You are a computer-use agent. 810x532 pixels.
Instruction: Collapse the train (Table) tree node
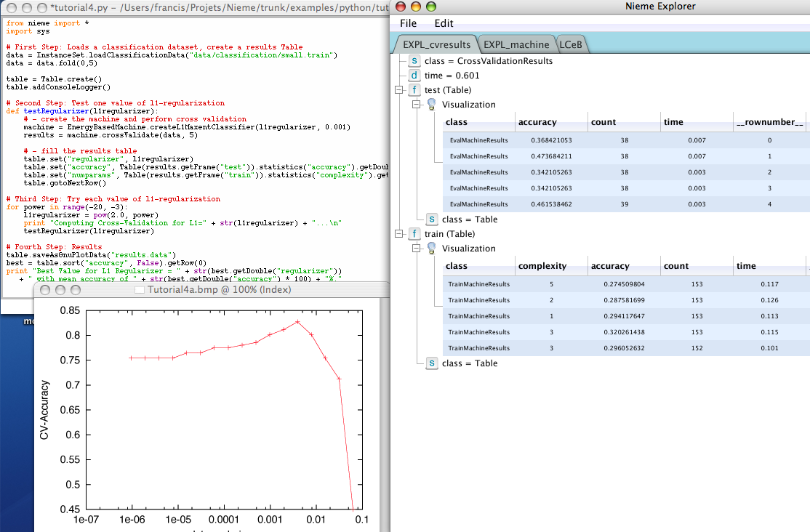pyautogui.click(x=398, y=234)
